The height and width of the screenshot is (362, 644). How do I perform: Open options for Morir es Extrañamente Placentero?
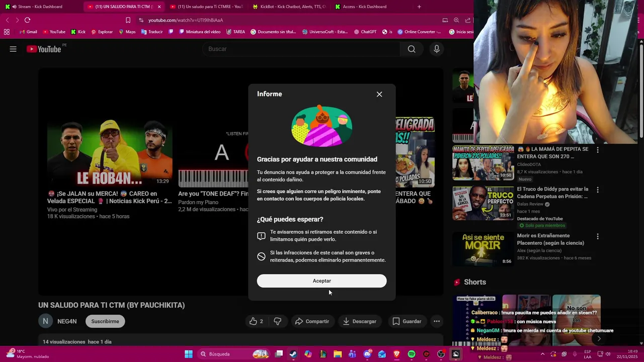(x=598, y=236)
